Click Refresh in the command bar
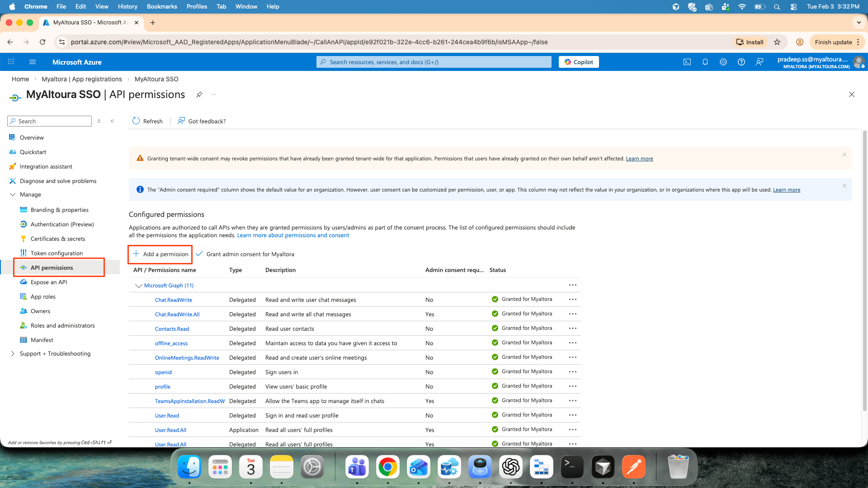868x488 pixels. click(x=147, y=121)
